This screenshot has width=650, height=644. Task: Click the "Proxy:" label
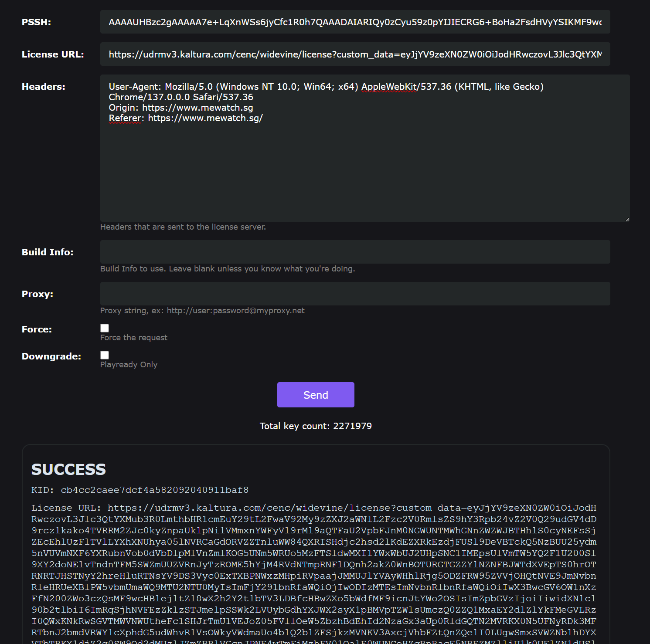37,294
